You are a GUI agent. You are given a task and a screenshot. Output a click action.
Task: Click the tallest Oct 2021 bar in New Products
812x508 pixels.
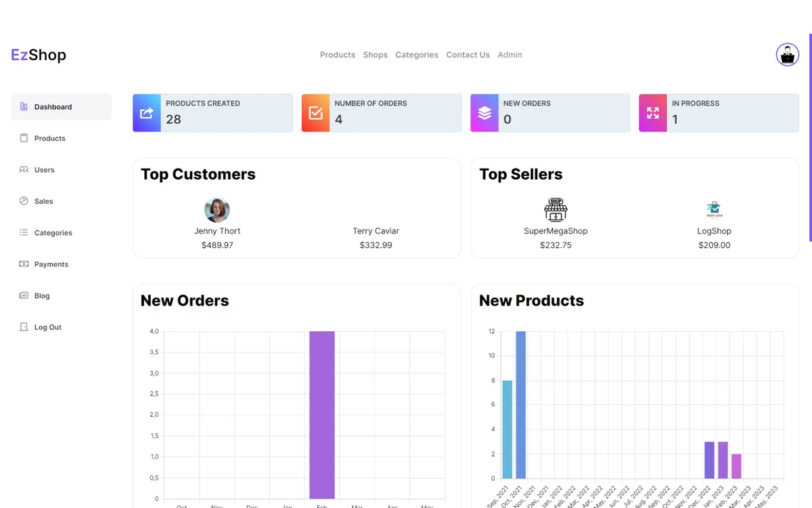coord(521,405)
